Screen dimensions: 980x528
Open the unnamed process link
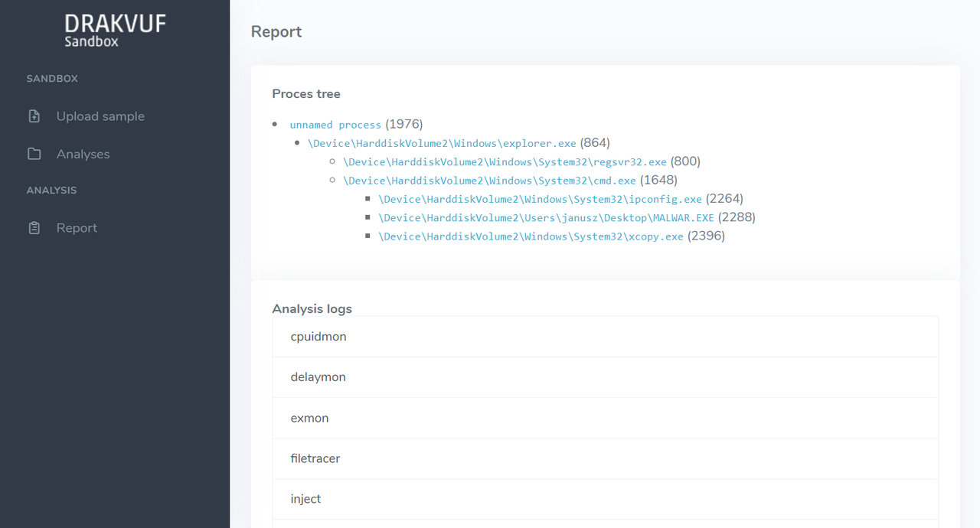point(335,125)
